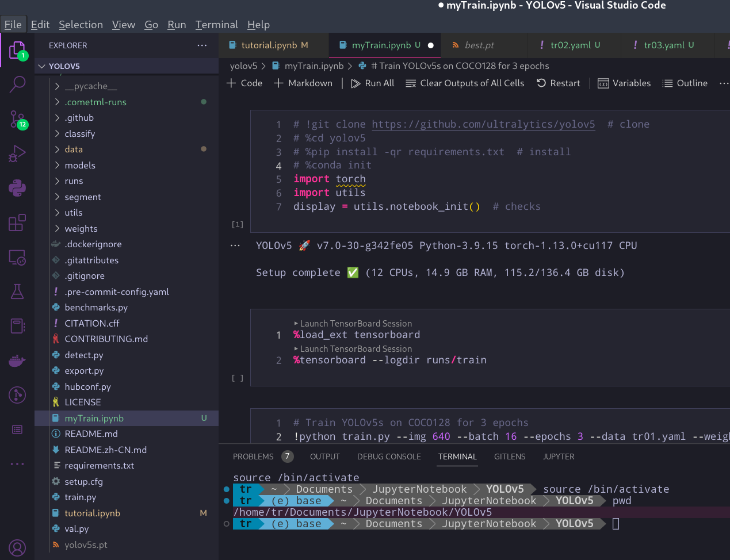Clear Outputs of All Cells
730x560 pixels.
pyautogui.click(x=465, y=83)
